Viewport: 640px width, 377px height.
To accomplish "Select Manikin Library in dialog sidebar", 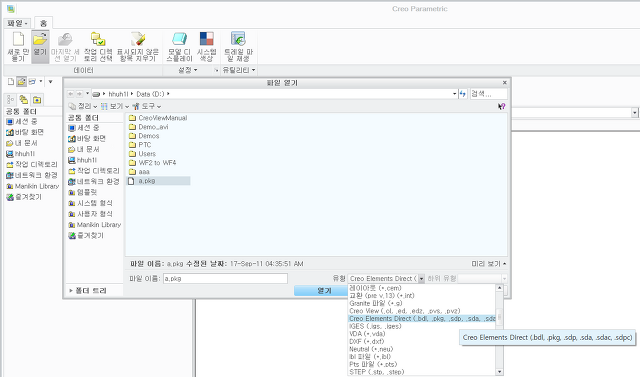I will click(x=95, y=224).
